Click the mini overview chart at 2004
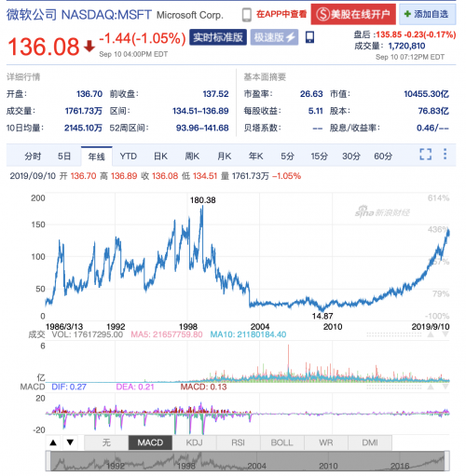 [256, 466]
